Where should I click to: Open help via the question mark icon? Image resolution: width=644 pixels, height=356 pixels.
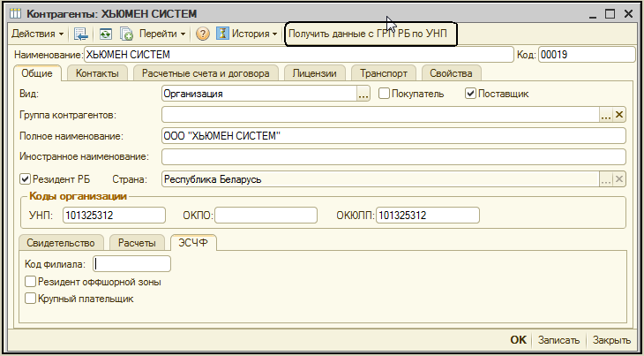(202, 34)
